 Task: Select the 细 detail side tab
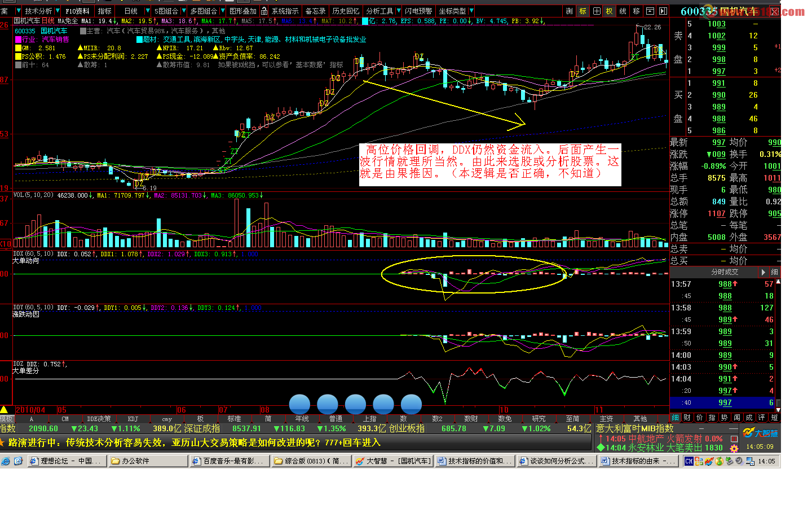[674, 418]
